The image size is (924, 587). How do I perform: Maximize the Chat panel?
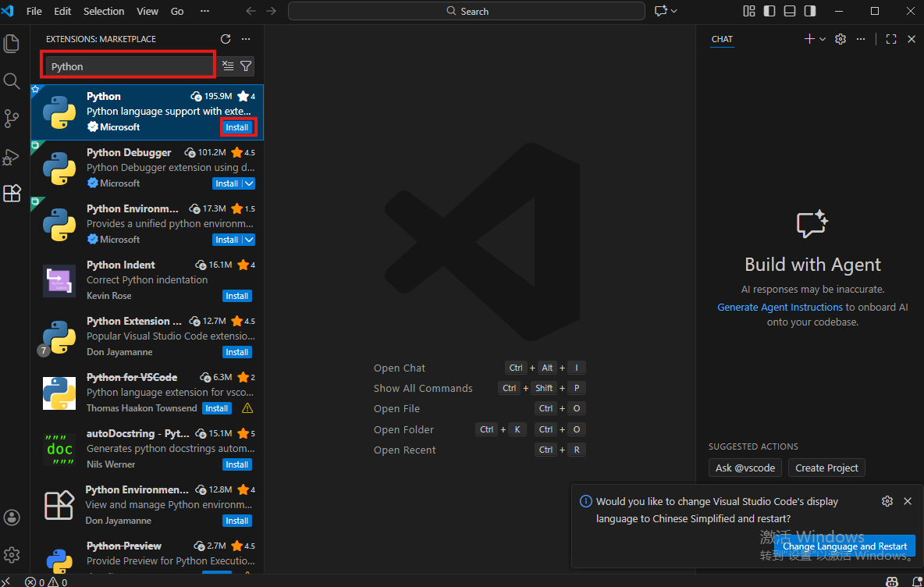pyautogui.click(x=891, y=39)
